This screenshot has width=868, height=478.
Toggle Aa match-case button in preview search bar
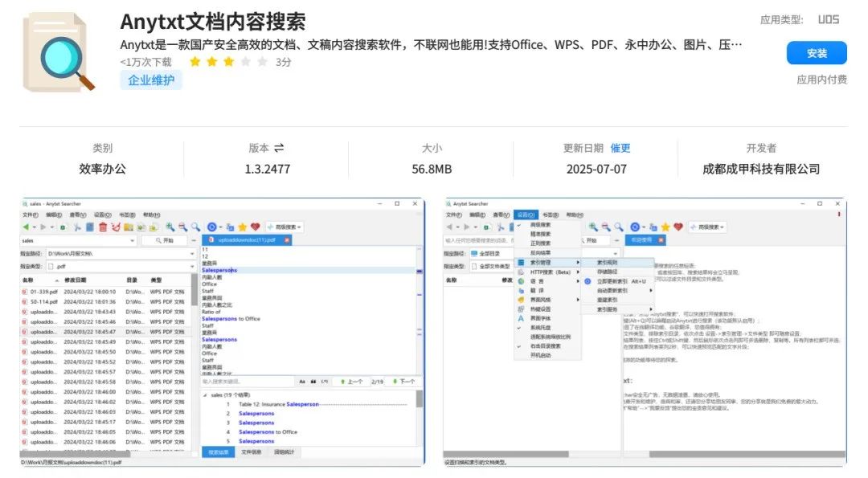pos(302,382)
